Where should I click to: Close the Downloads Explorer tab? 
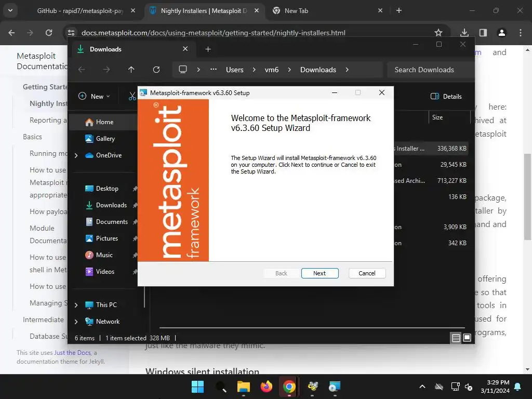coord(185,49)
